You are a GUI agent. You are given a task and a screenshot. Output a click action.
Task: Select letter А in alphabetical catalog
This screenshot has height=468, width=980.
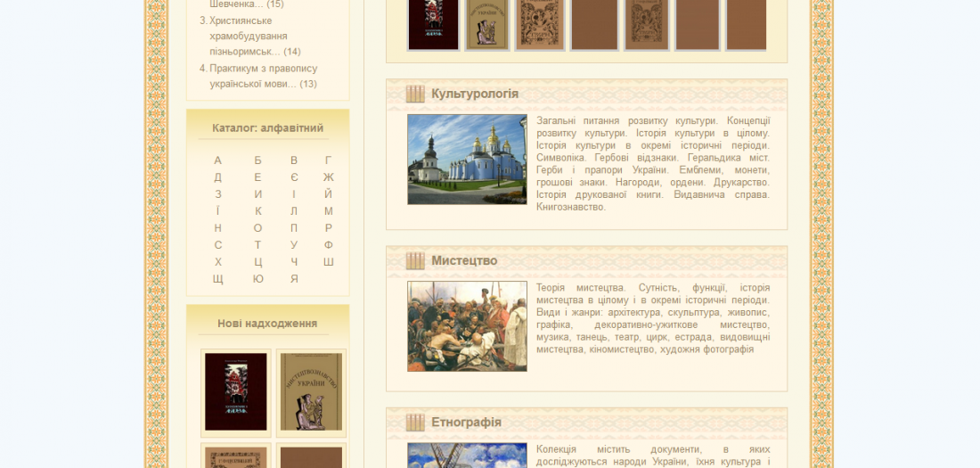217,160
